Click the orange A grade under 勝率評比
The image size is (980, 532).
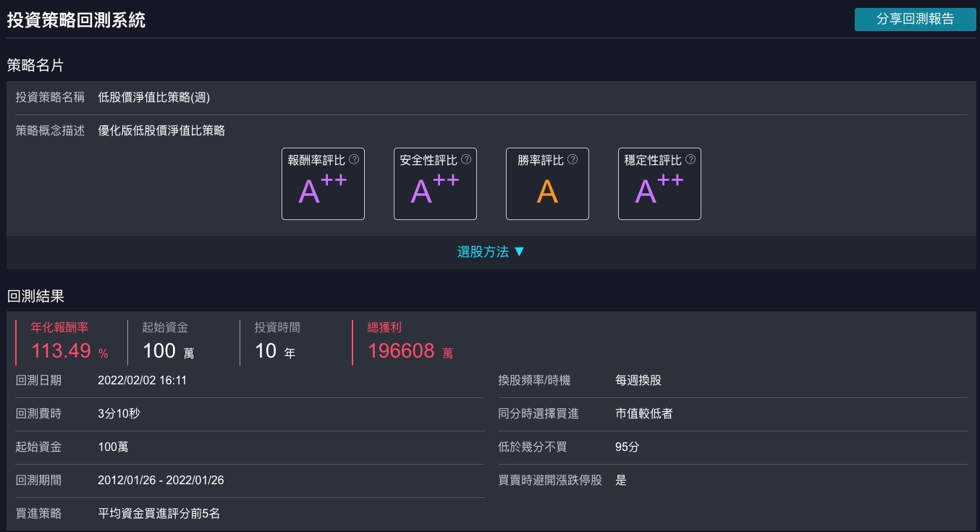coord(547,191)
